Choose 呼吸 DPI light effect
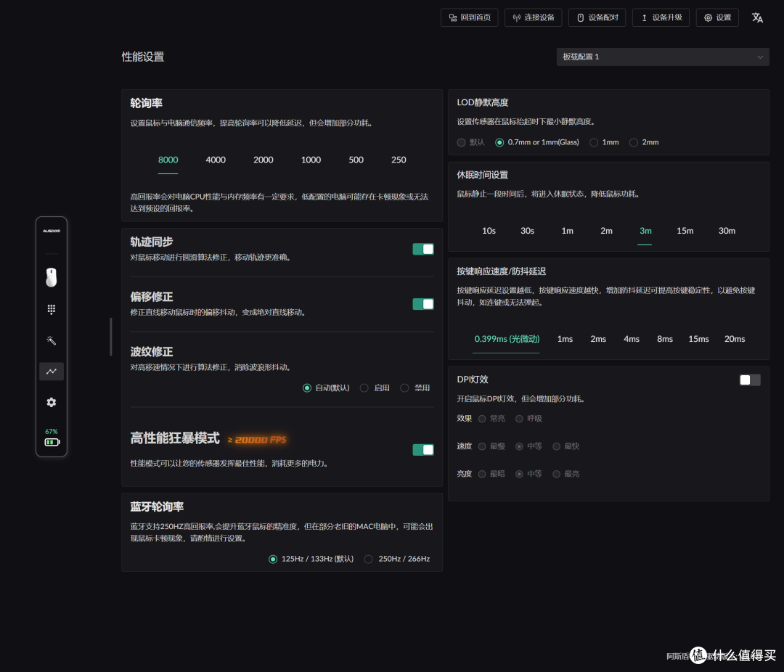The width and height of the screenshot is (784, 672). (529, 419)
